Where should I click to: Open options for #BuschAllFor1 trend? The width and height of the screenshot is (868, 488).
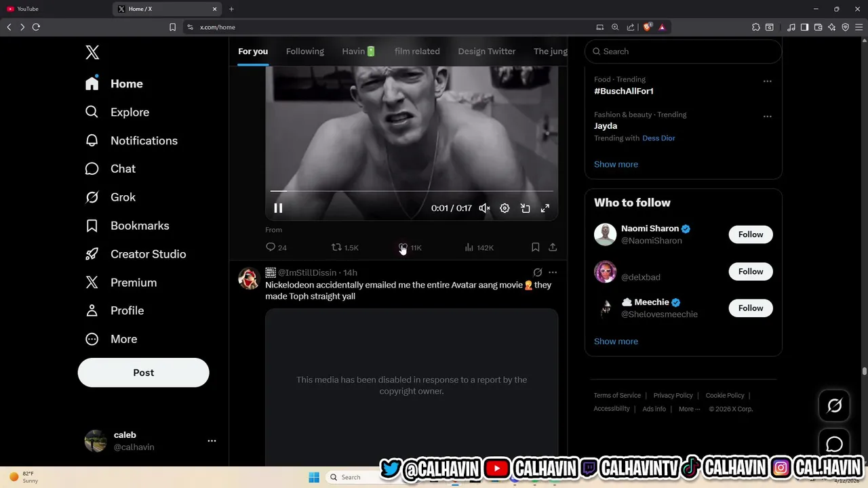767,81
